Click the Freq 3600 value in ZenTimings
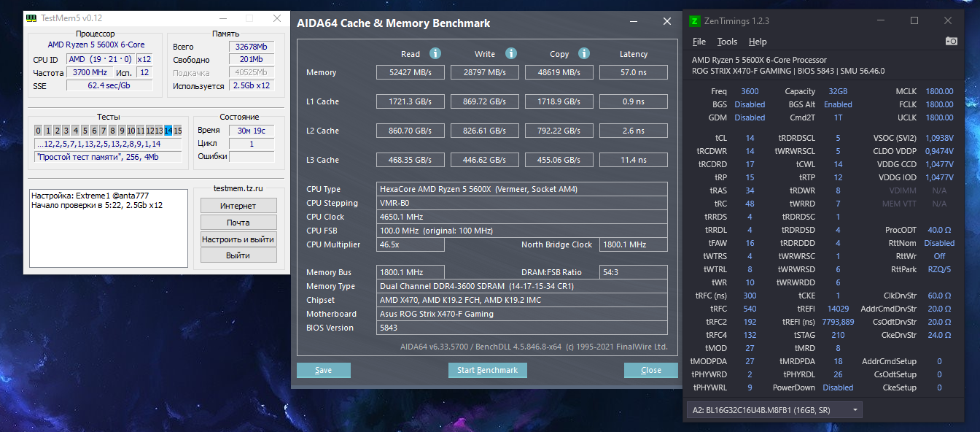Image resolution: width=980 pixels, height=432 pixels. 750,91
